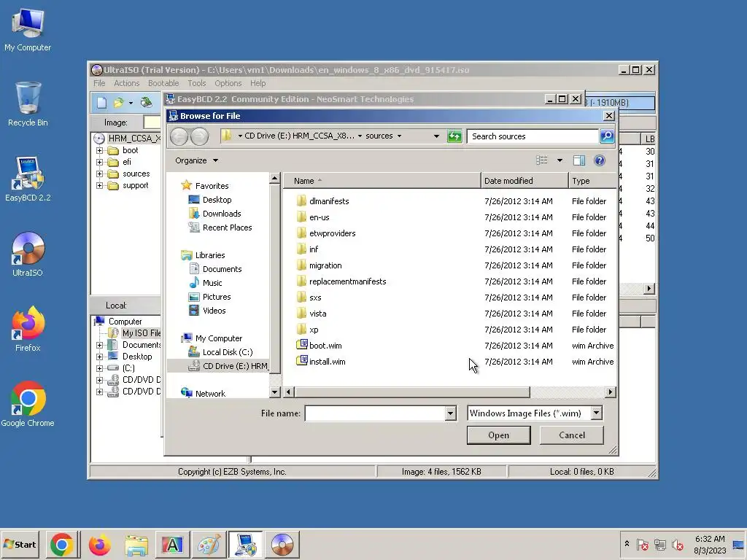Open the boot.wim file
This screenshot has height=560, width=747.
point(325,346)
